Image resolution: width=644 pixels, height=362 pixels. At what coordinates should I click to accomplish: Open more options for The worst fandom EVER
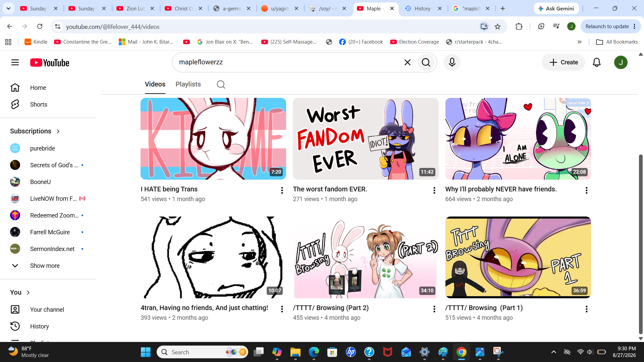pyautogui.click(x=434, y=190)
